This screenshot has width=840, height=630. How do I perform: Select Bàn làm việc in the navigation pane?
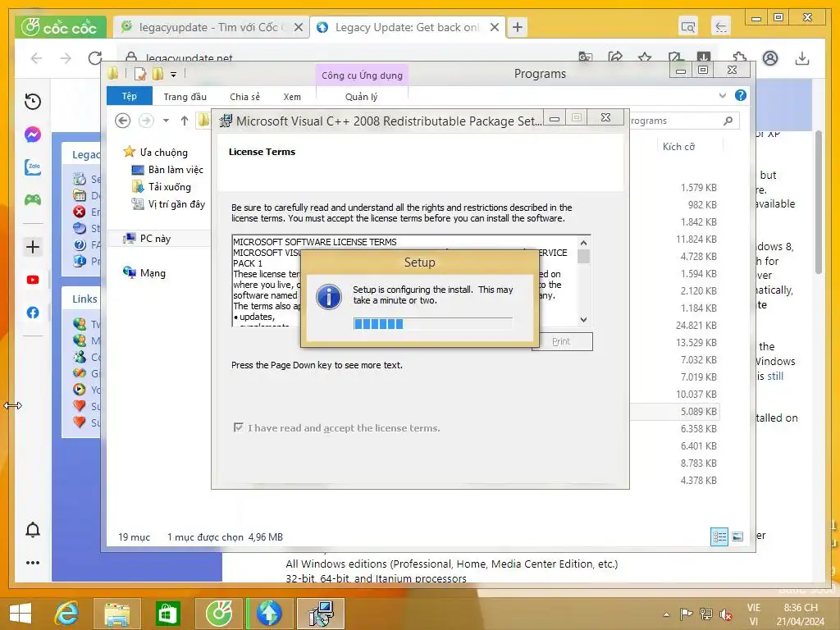click(167, 170)
